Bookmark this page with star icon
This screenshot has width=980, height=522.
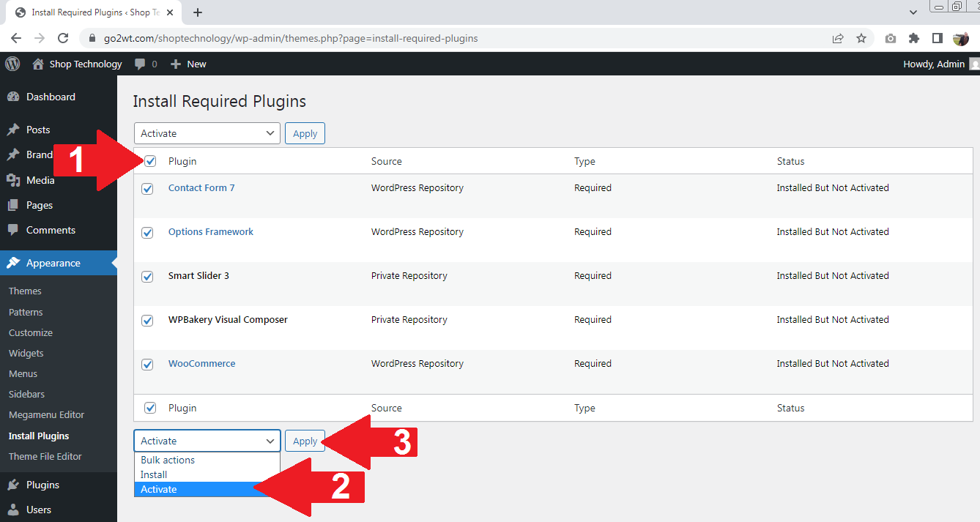[861, 38]
